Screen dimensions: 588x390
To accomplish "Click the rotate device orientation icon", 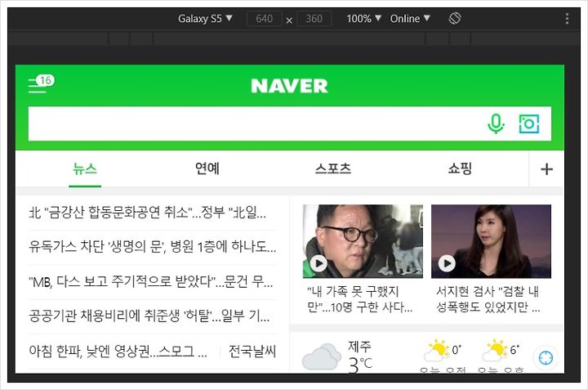I will click(455, 18).
